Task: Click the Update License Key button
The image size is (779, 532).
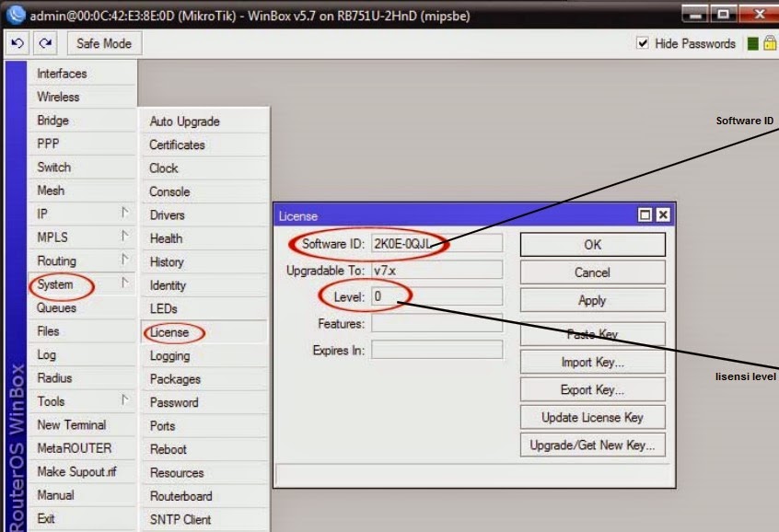Action: [x=592, y=417]
